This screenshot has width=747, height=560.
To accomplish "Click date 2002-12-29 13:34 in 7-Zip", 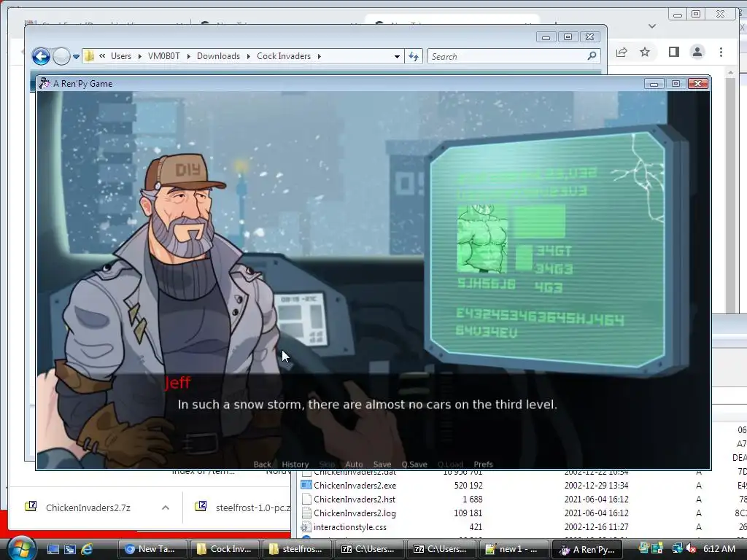I will click(596, 485).
